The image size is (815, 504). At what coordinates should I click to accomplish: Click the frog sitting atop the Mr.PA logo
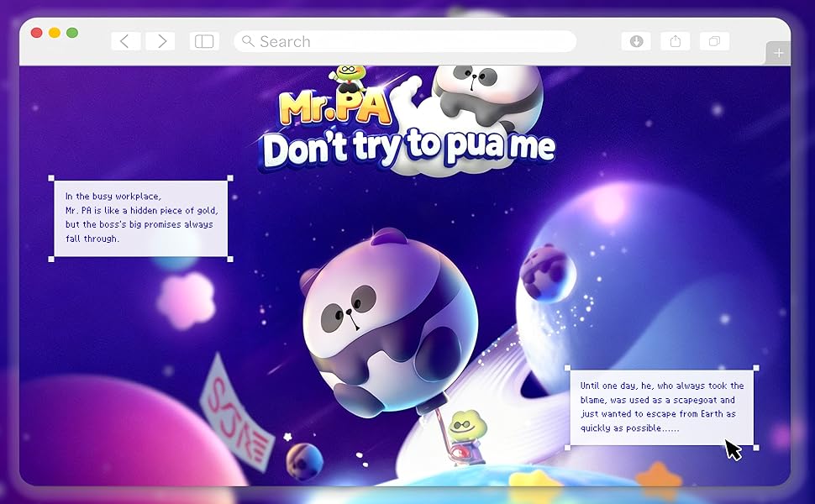pyautogui.click(x=349, y=78)
